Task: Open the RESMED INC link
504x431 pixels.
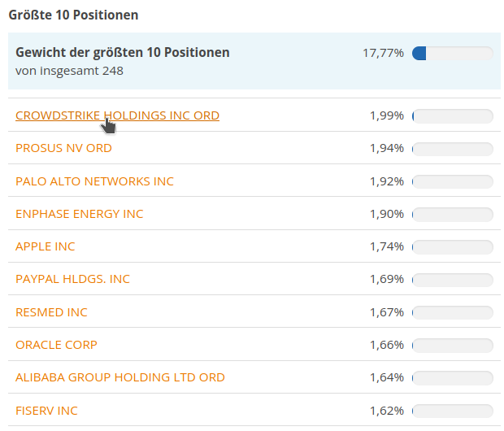Action: pyautogui.click(x=51, y=312)
